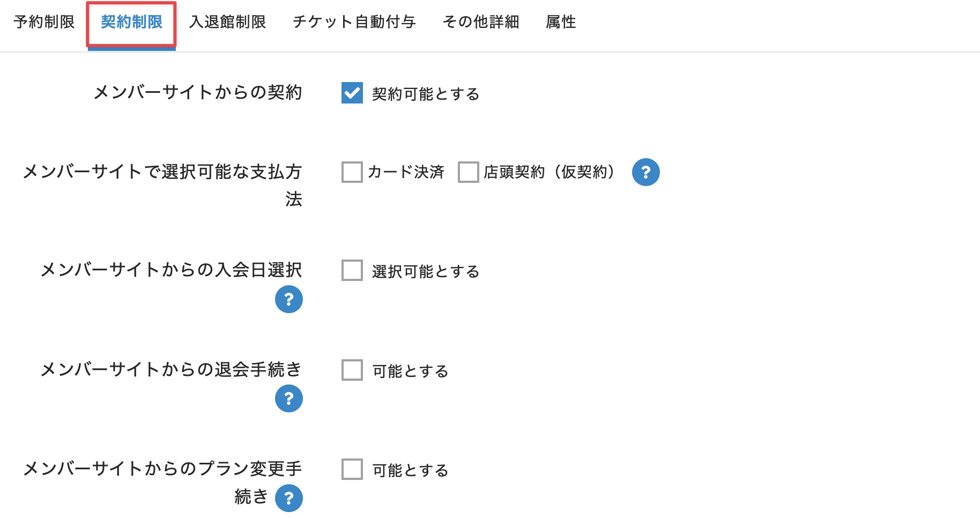Viewport: 980px width, 518px height.
Task: Switch to 予約制限 tab
Action: point(44,22)
